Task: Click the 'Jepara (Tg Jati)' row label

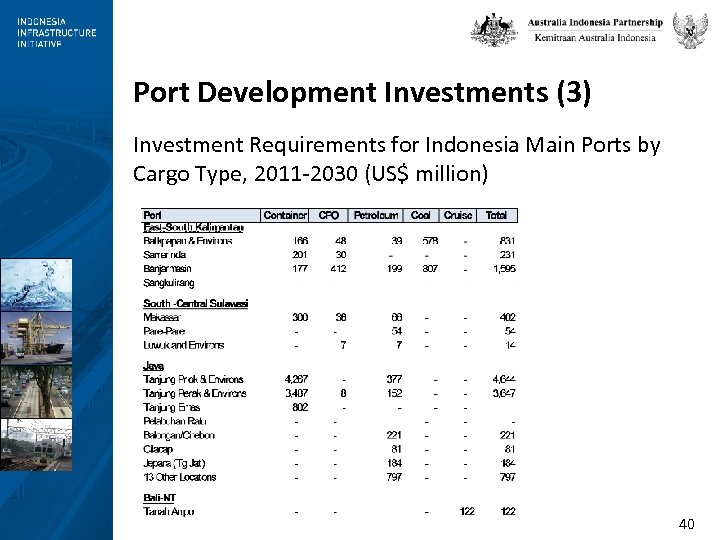Action: [174, 463]
